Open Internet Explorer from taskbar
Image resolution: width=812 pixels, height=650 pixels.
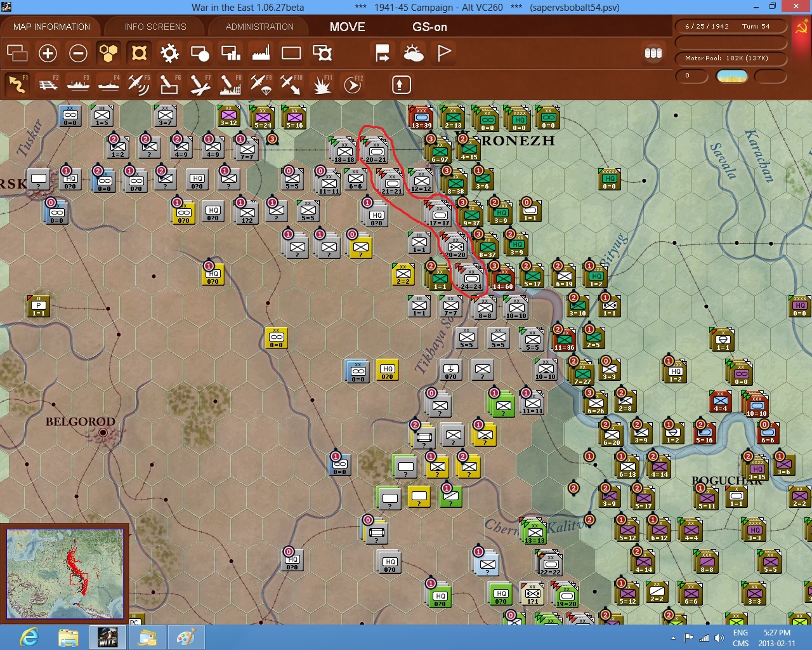[29, 637]
